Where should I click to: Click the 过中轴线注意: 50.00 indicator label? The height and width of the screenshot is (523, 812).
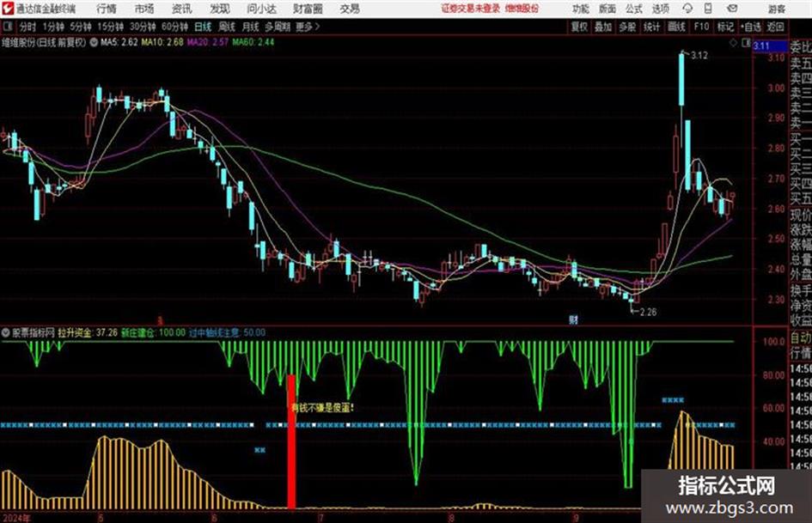pyautogui.click(x=227, y=332)
